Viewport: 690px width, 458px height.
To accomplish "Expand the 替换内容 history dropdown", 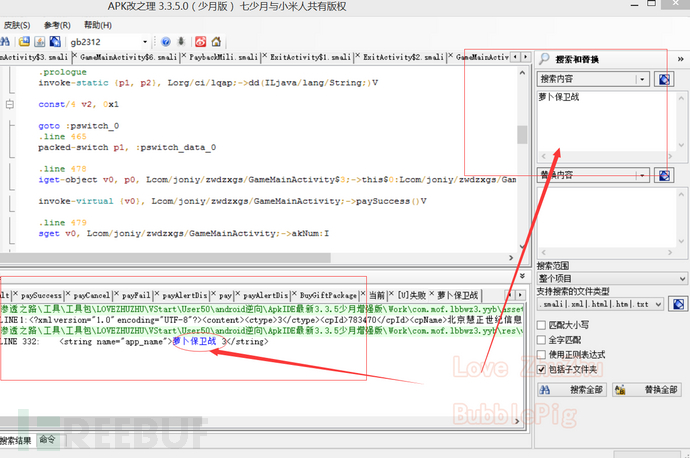I will 642,175.
